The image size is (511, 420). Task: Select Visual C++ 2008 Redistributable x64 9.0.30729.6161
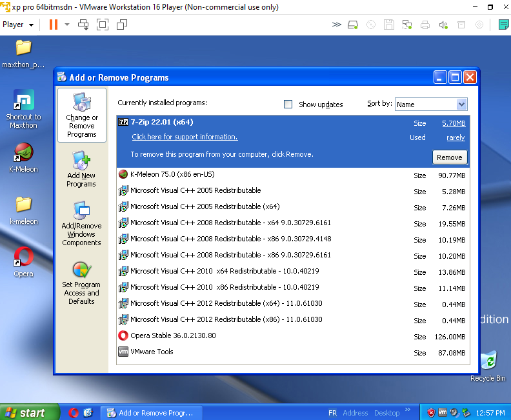[293, 223]
